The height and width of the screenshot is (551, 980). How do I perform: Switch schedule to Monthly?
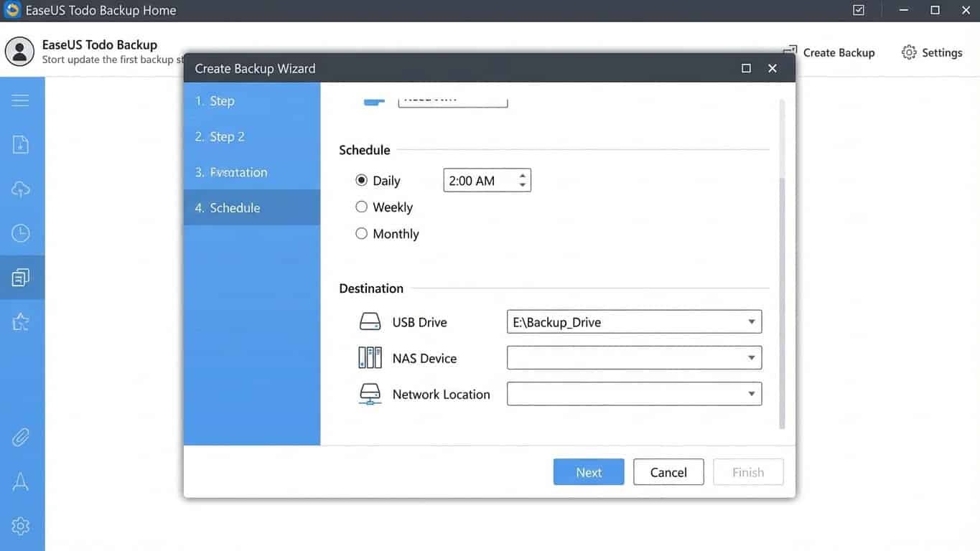click(362, 232)
